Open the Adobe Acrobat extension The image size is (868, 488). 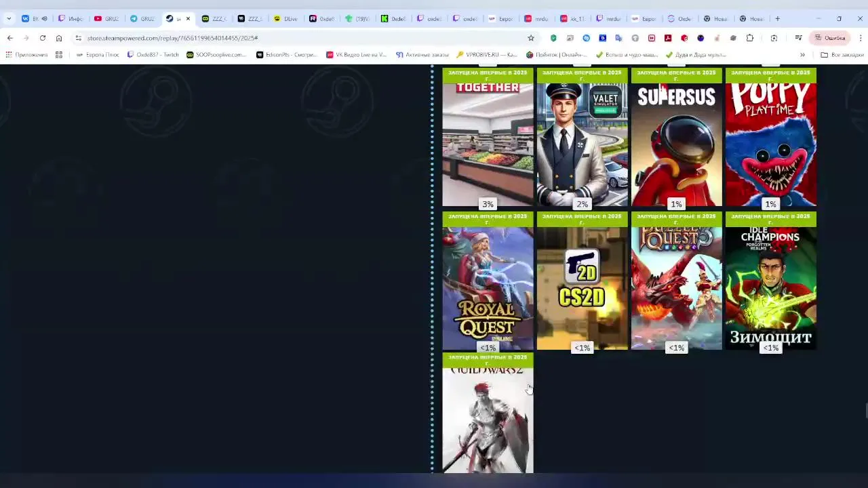tap(668, 38)
